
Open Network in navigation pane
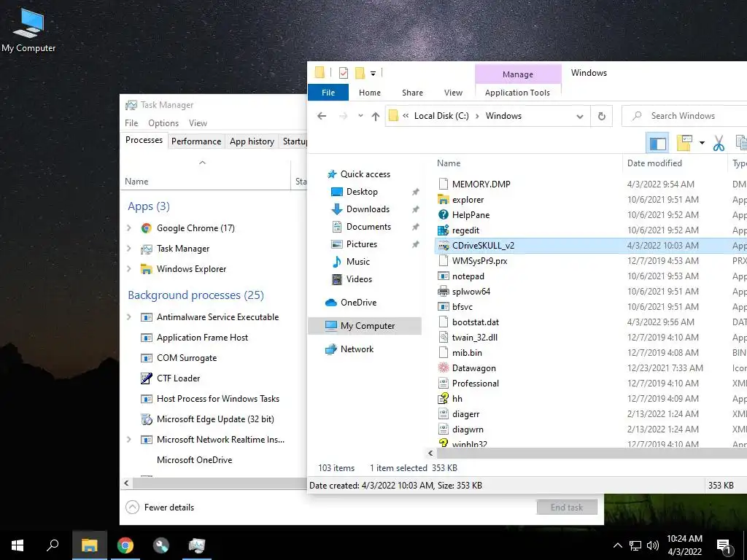(356, 349)
